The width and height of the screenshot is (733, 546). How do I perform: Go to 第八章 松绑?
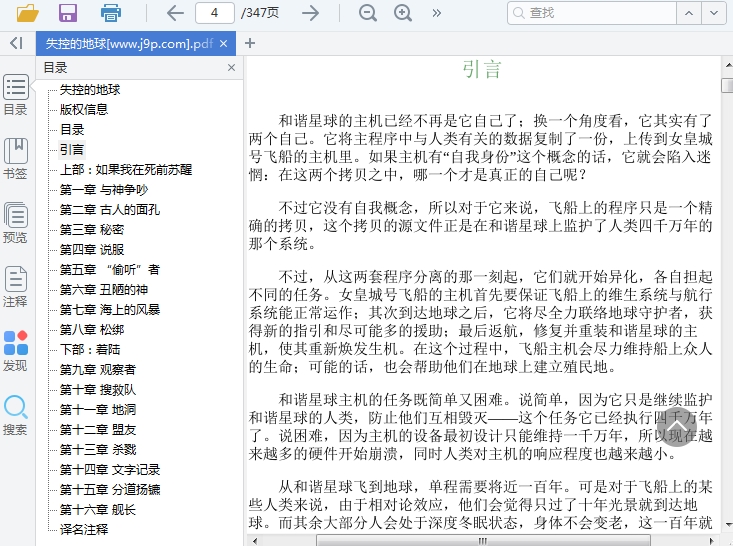[x=92, y=330]
